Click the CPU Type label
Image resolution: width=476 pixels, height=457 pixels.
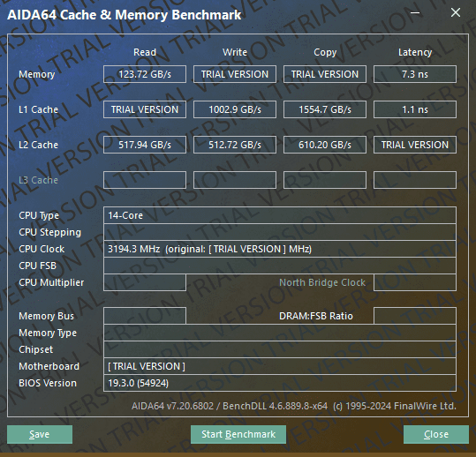pyautogui.click(x=39, y=215)
